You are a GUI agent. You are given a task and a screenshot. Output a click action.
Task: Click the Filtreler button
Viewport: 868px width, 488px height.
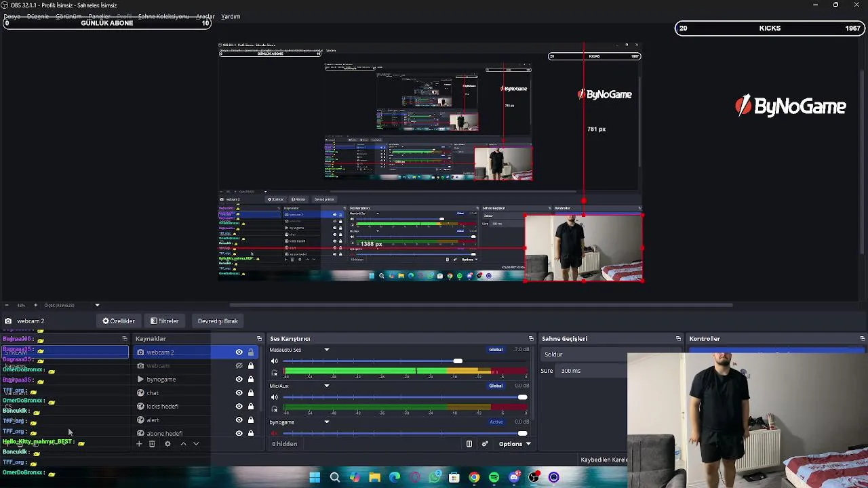[165, 321]
